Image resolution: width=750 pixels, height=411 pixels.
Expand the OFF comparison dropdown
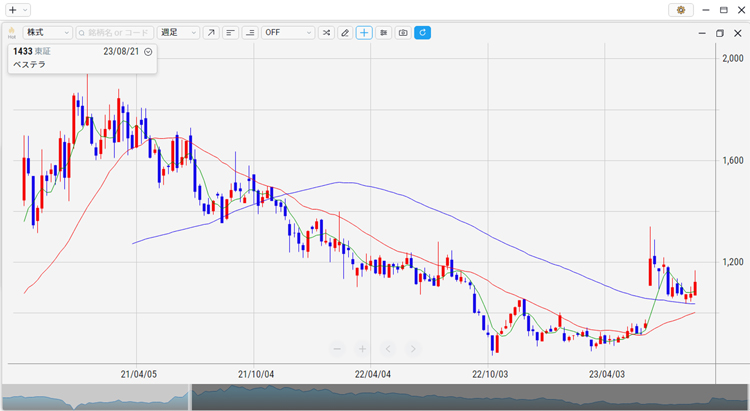tap(287, 32)
